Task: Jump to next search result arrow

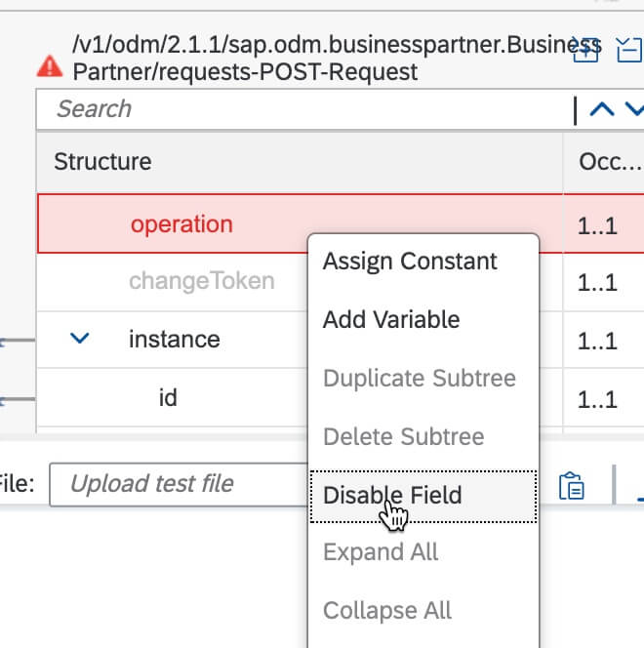Action: 635,109
